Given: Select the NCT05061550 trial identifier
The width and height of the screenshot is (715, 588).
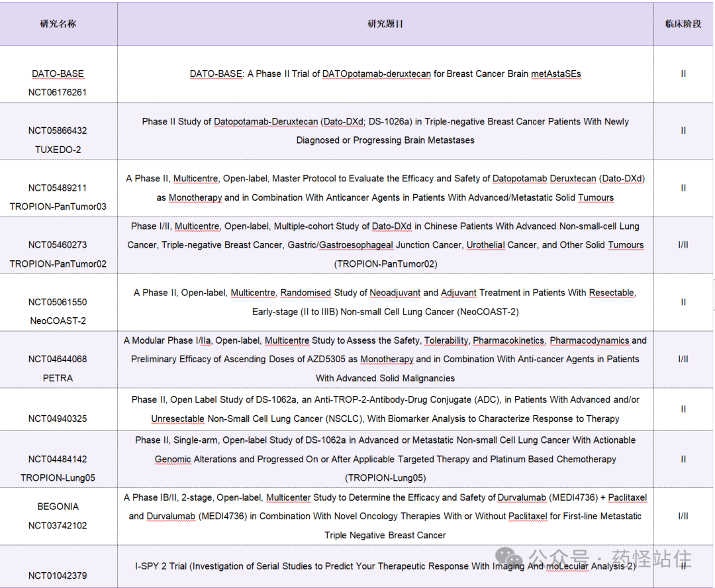Looking at the screenshot, I should point(58,302).
